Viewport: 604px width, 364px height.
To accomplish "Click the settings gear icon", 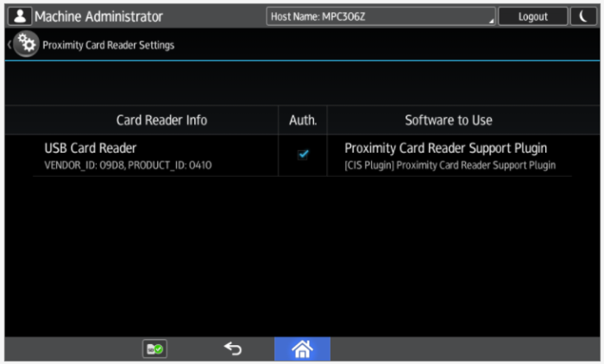I will click(x=28, y=45).
